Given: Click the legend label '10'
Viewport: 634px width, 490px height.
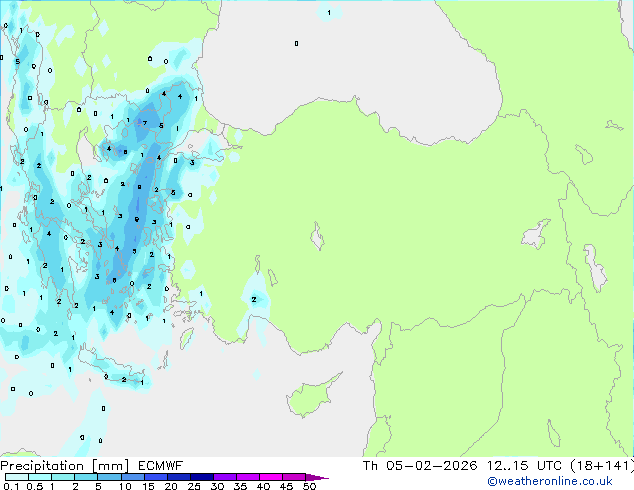Looking at the screenshot, I should (125, 486).
